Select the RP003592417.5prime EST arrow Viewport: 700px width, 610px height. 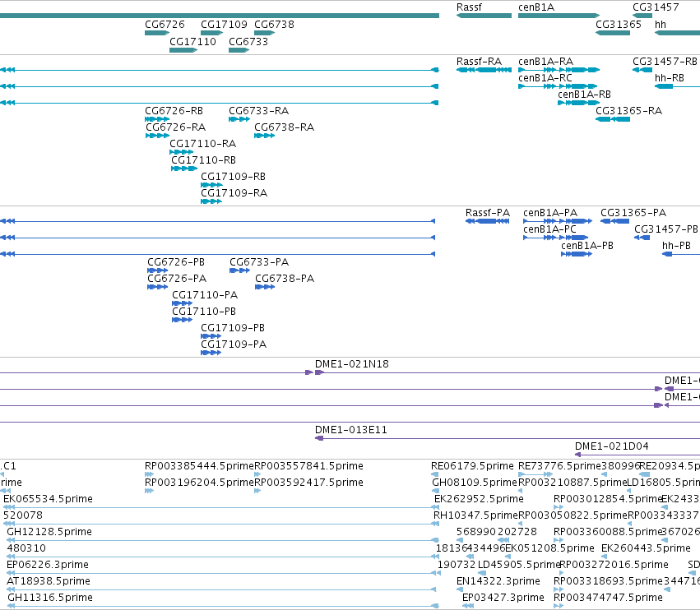257,492
